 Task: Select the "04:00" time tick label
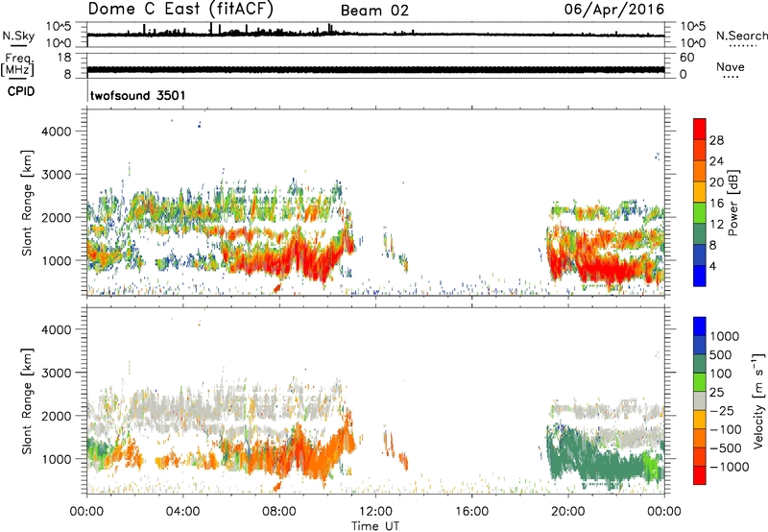click(182, 512)
